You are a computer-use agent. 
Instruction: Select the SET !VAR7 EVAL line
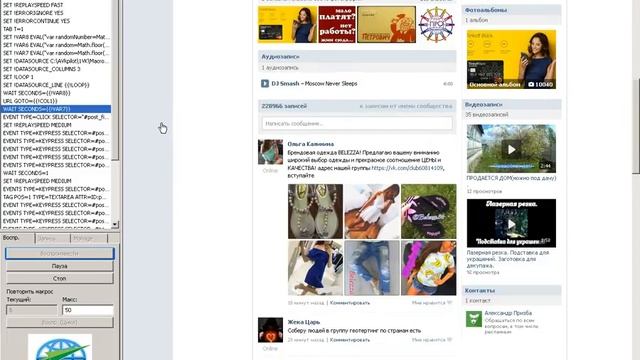(56, 53)
